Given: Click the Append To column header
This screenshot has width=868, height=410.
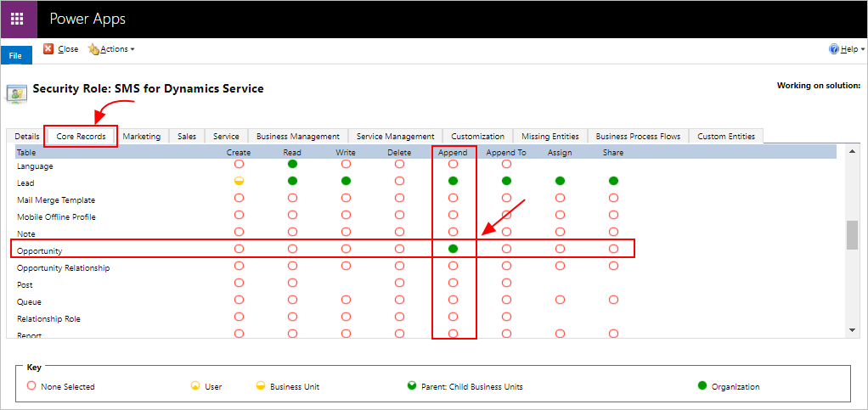Looking at the screenshot, I should click(506, 153).
